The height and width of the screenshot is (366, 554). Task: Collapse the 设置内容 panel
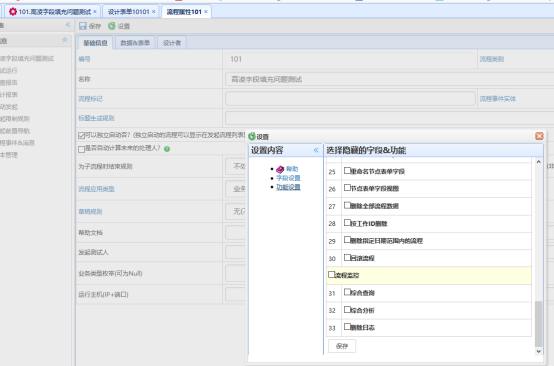coord(316,150)
